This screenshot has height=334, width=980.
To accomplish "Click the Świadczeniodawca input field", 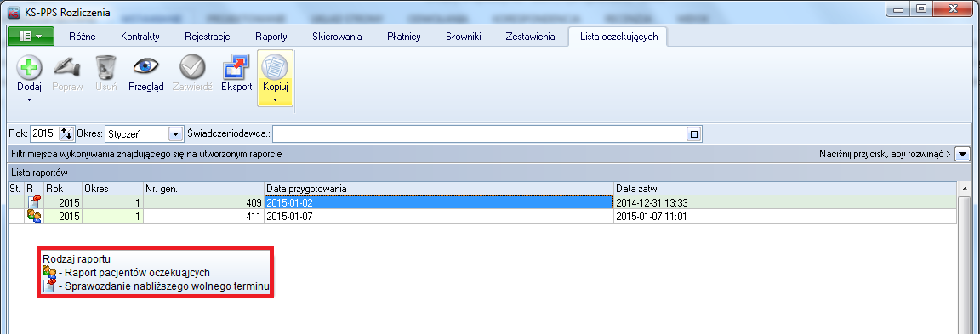I will tap(480, 133).
